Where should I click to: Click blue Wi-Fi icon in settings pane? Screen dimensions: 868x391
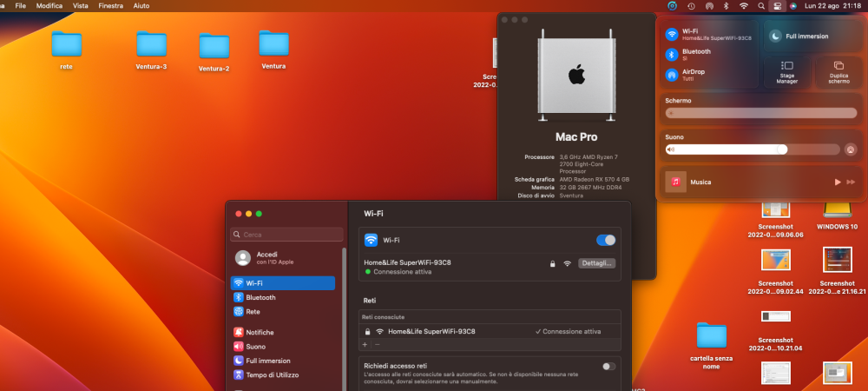point(371,240)
